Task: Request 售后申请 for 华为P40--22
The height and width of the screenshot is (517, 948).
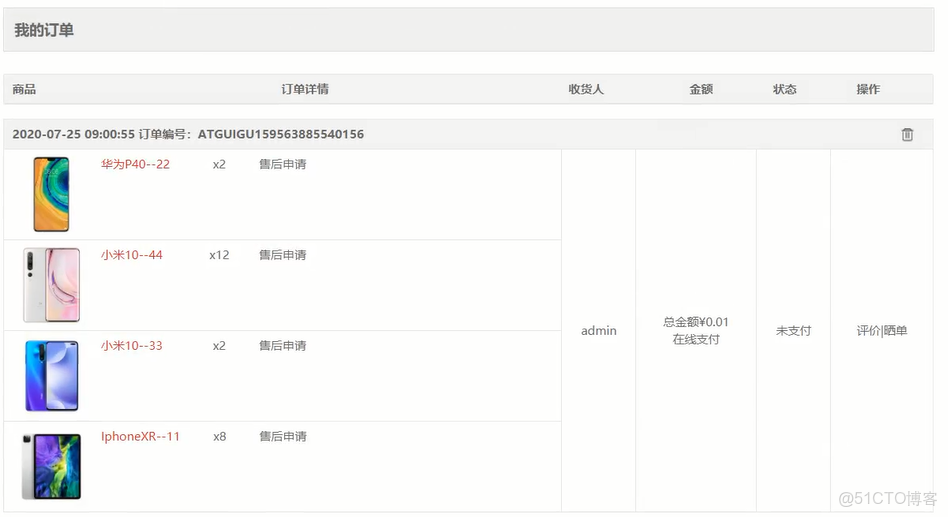Action: 282,164
